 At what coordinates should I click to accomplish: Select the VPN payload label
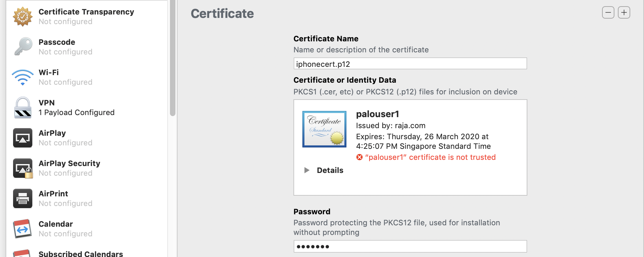click(x=47, y=103)
